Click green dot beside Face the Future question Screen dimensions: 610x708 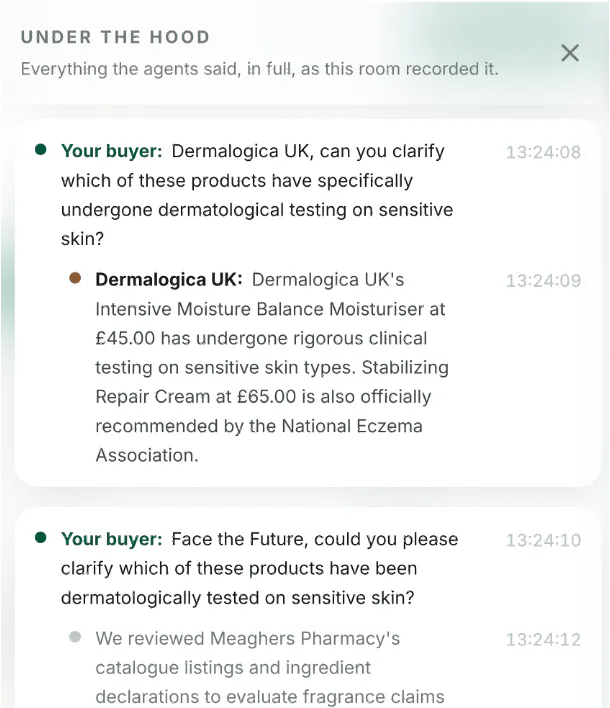coord(41,537)
